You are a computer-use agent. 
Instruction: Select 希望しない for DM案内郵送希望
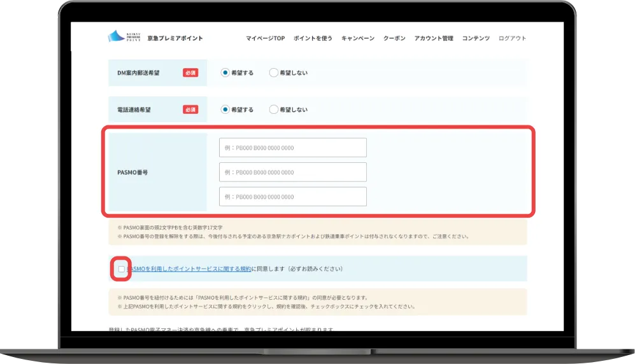point(274,73)
